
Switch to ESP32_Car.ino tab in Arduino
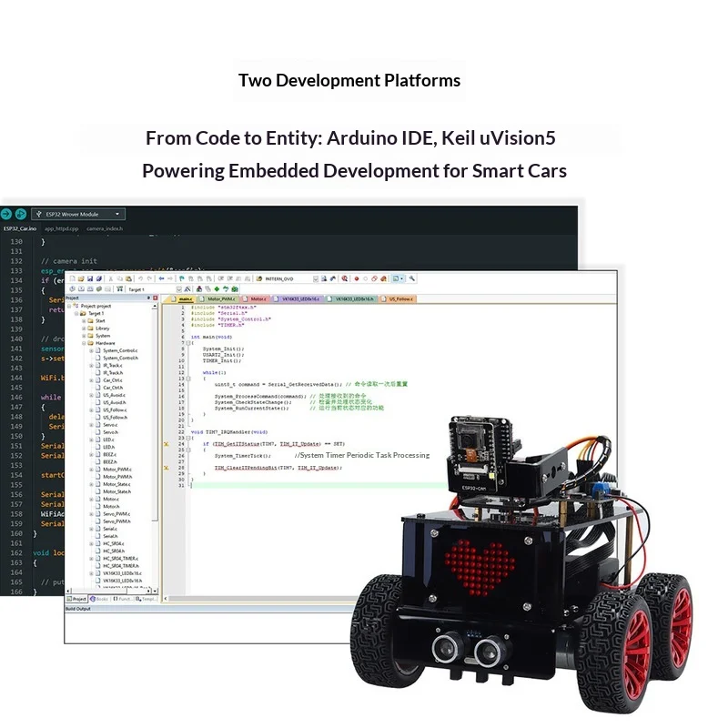[x=19, y=228]
